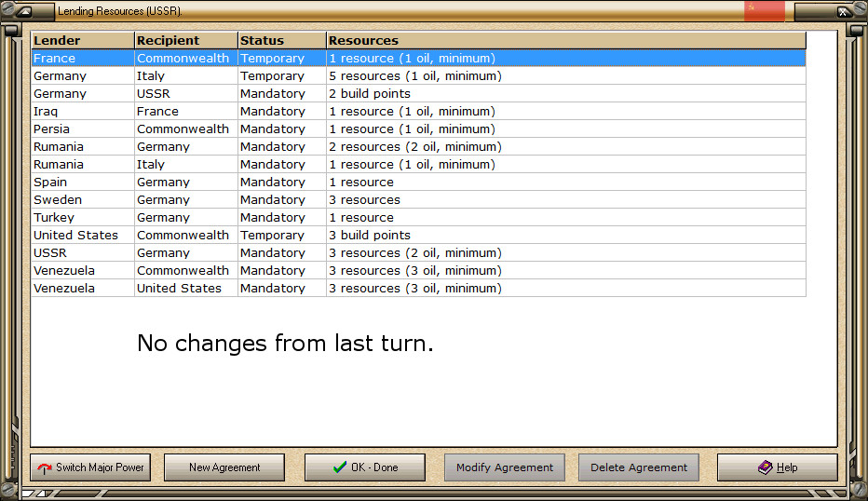Screen dimensions: 868x501
Task: Click '5 resources (1 oil, minimum)' cell
Action: coord(566,75)
